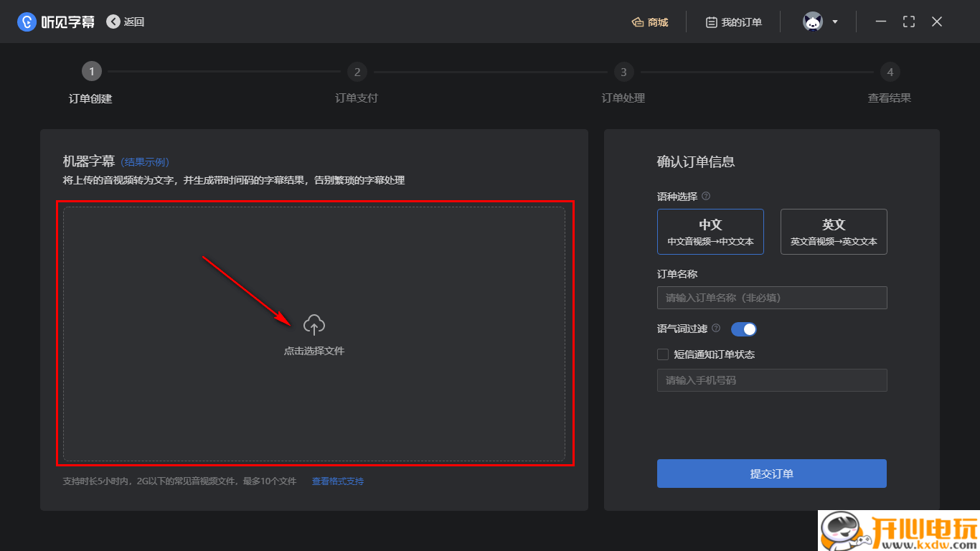Enable the 短信通知订单状态 checkbox

point(663,354)
